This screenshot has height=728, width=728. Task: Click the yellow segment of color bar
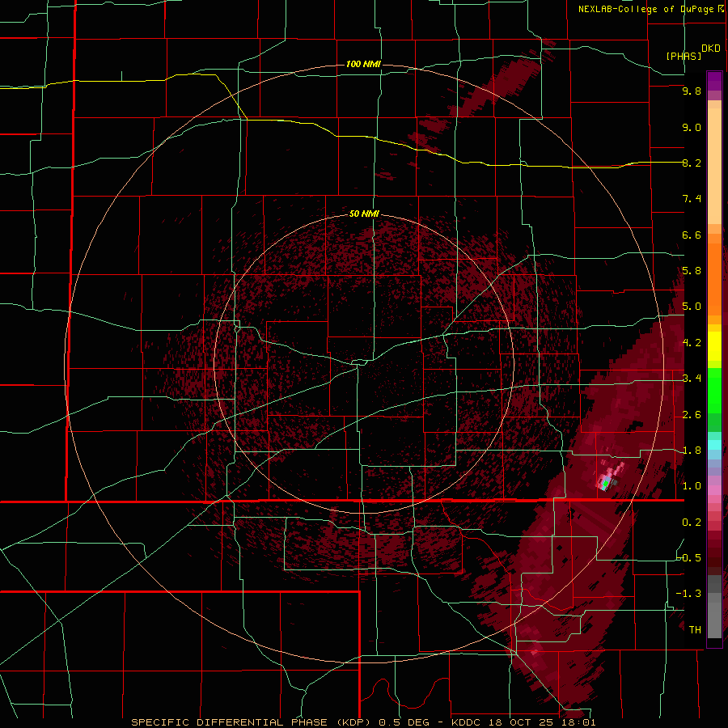(x=714, y=346)
